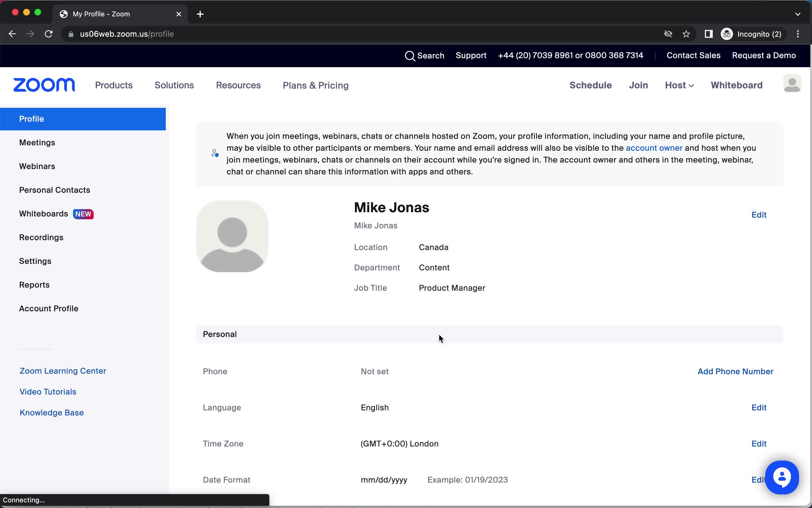Click the browser forward arrow
Viewport: 812px width, 508px height.
[30, 34]
